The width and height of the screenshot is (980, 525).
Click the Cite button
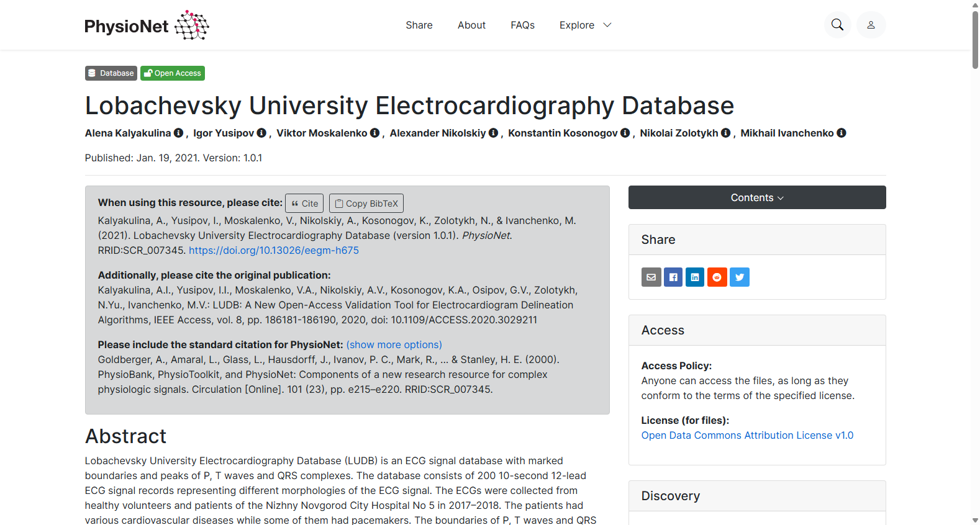coord(304,204)
